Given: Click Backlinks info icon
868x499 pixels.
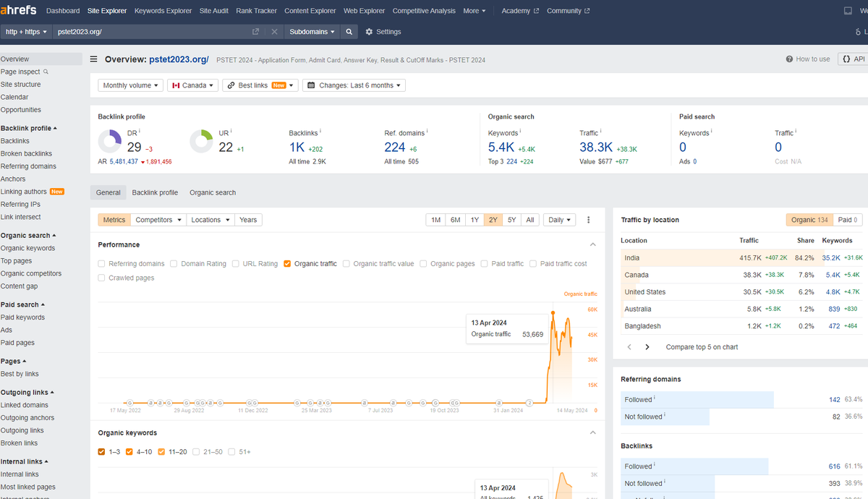Looking at the screenshot, I should click(x=320, y=132).
